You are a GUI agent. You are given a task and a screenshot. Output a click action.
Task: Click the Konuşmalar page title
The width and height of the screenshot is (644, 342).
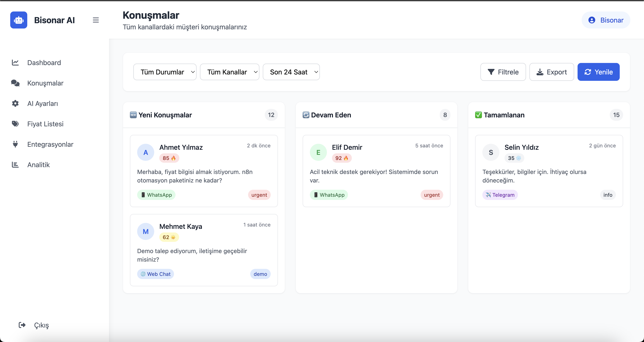[x=151, y=15]
